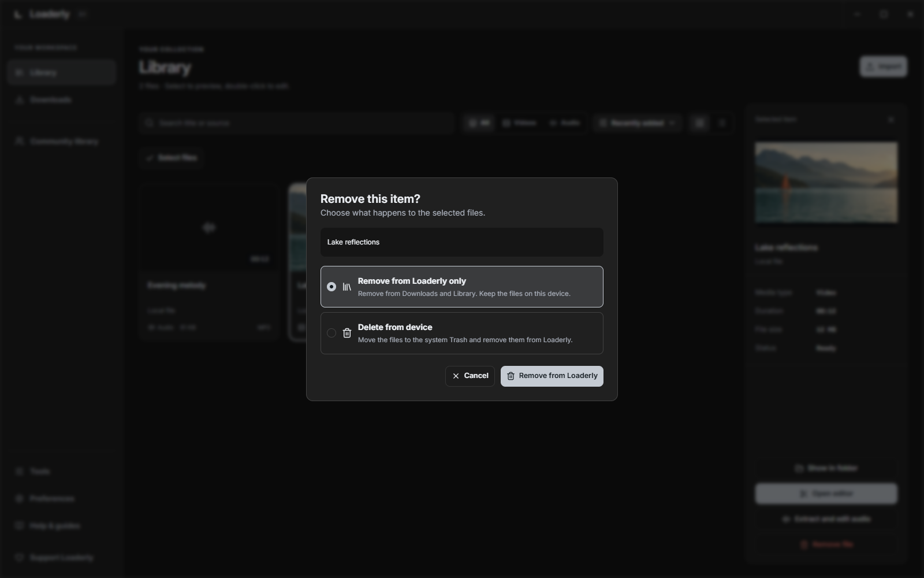
Task: Confirm with the Remove from Loaderly button
Action: pos(552,376)
